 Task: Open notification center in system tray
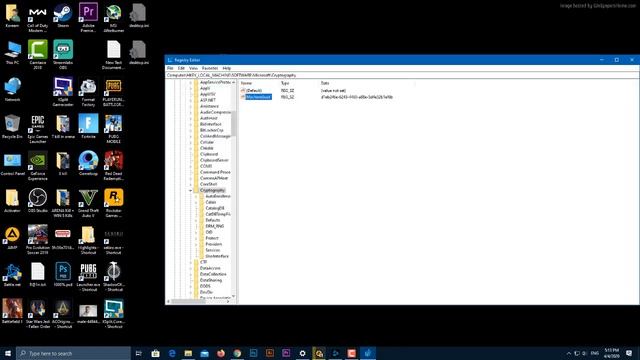[629, 353]
